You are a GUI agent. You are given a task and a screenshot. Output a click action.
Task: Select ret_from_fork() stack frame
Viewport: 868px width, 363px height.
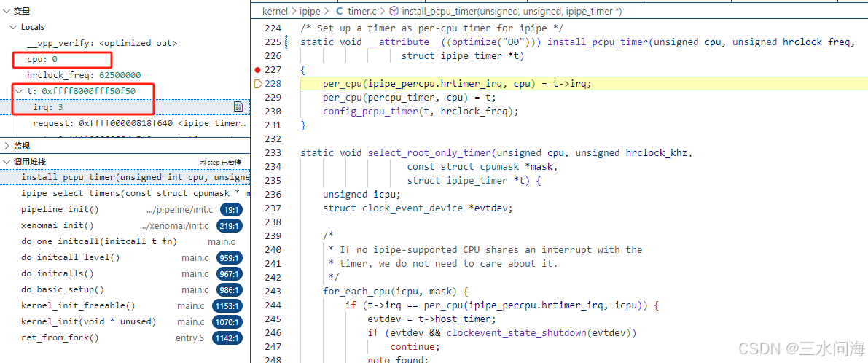click(x=125, y=337)
